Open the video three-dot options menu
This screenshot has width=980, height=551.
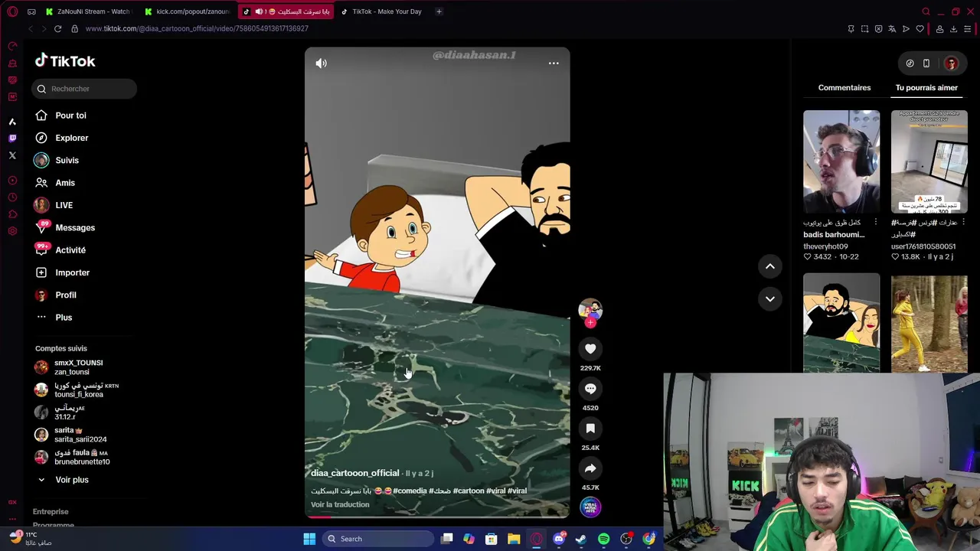pos(554,64)
